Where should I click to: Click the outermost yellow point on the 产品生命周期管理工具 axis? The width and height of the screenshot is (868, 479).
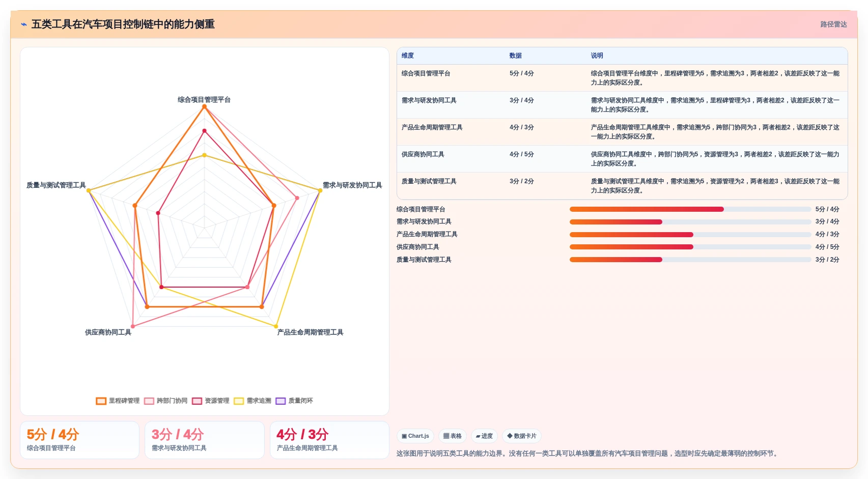[276, 326]
